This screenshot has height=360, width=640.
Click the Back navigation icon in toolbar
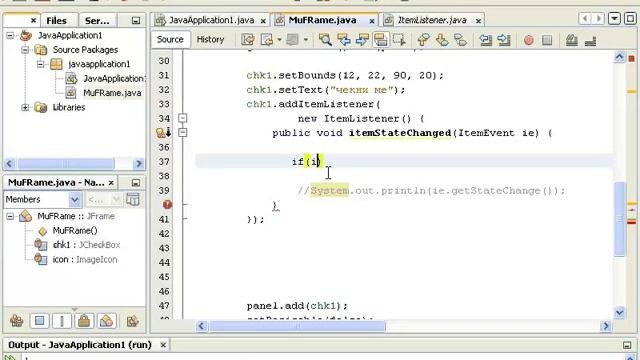pos(267,40)
